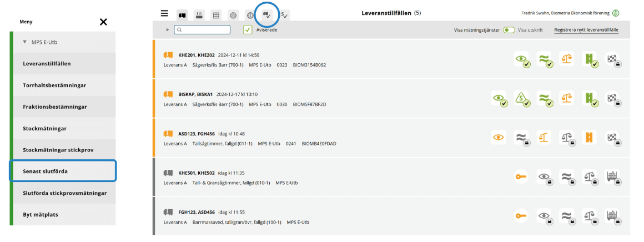Open the fraction table toolbar tab
The width and height of the screenshot is (644, 242).
[216, 15]
